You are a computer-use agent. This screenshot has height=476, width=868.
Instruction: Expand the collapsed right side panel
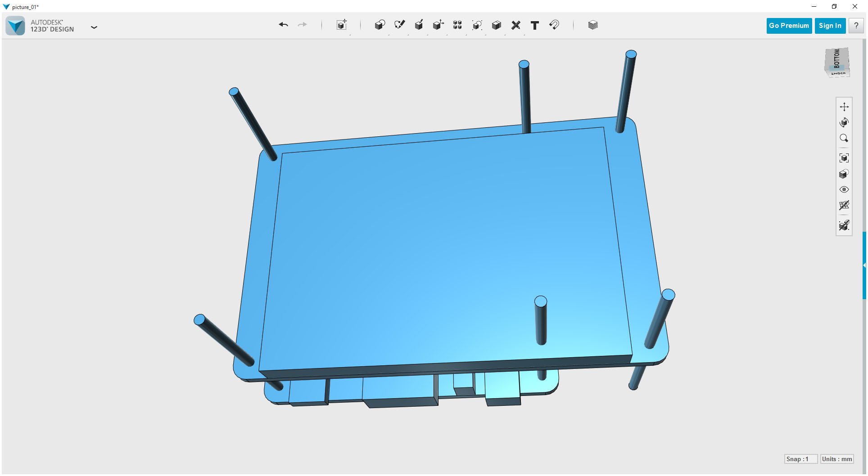coord(864,265)
